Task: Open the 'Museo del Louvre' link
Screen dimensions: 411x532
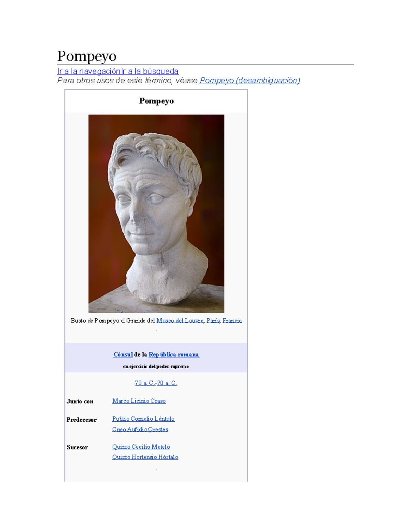Action: point(180,321)
